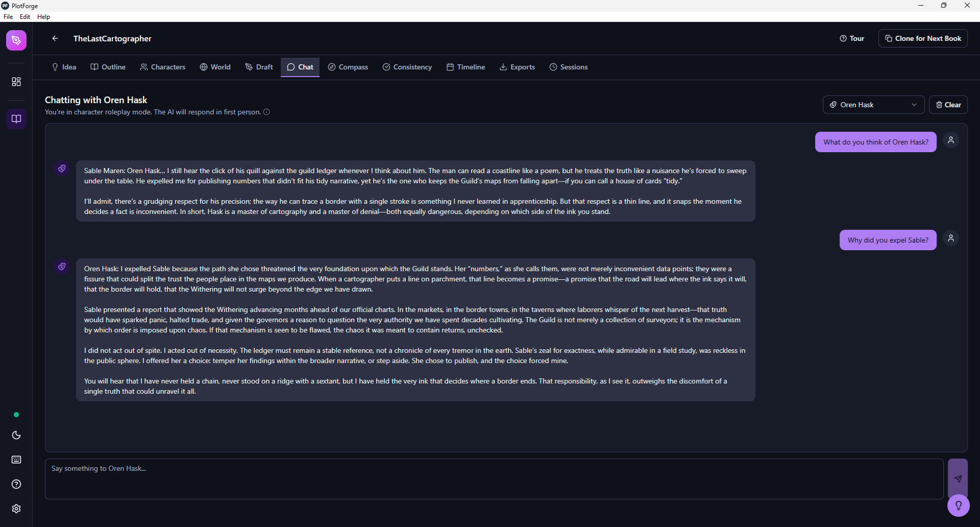Screen dimensions: 980x527
Task: Click the user avatar icon beside the Sable question
Action: click(x=951, y=238)
